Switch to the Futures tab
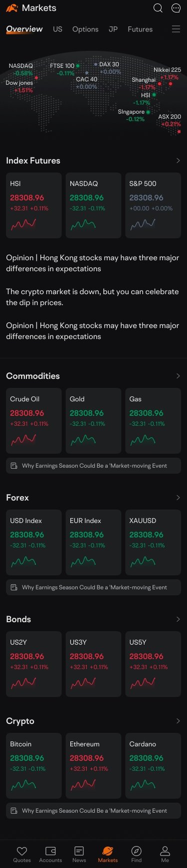The height and width of the screenshot is (868, 187). tap(140, 29)
